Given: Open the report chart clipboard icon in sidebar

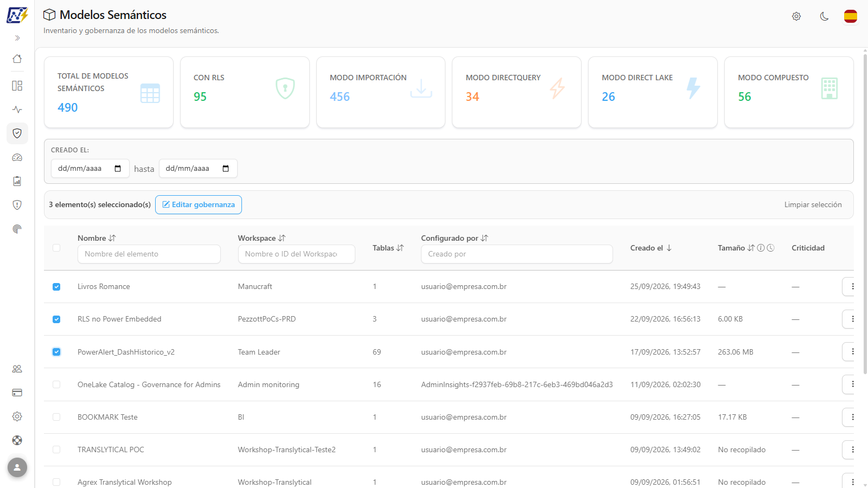Looking at the screenshot, I should pos(17,181).
